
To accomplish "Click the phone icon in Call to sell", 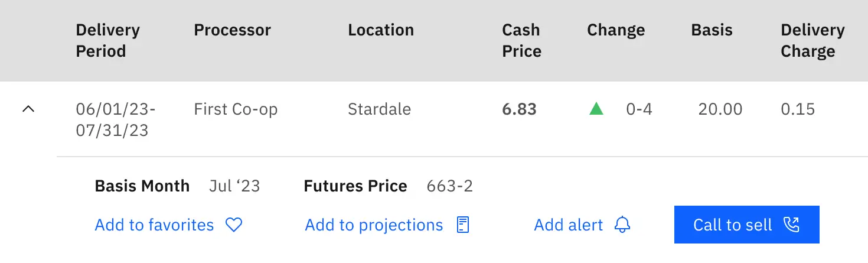I will (791, 225).
